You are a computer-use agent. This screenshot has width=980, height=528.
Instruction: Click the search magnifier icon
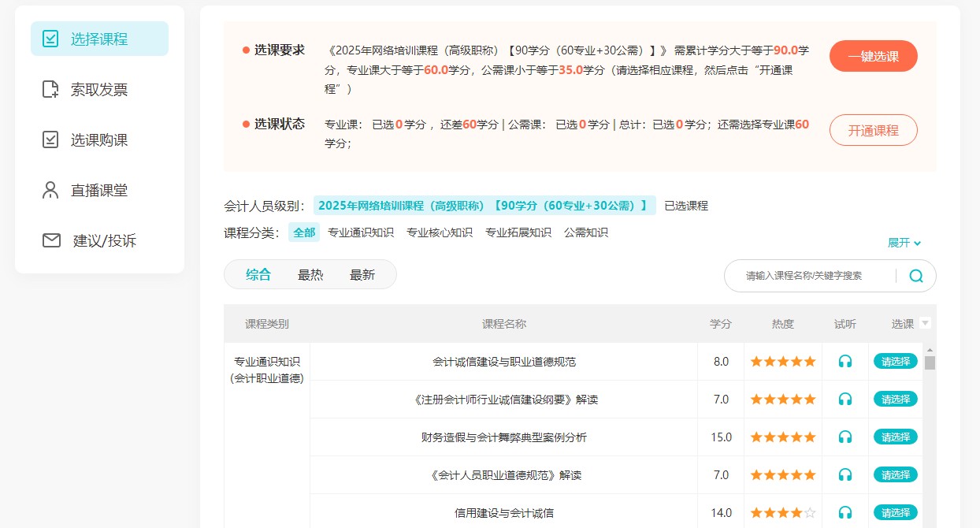click(x=915, y=275)
